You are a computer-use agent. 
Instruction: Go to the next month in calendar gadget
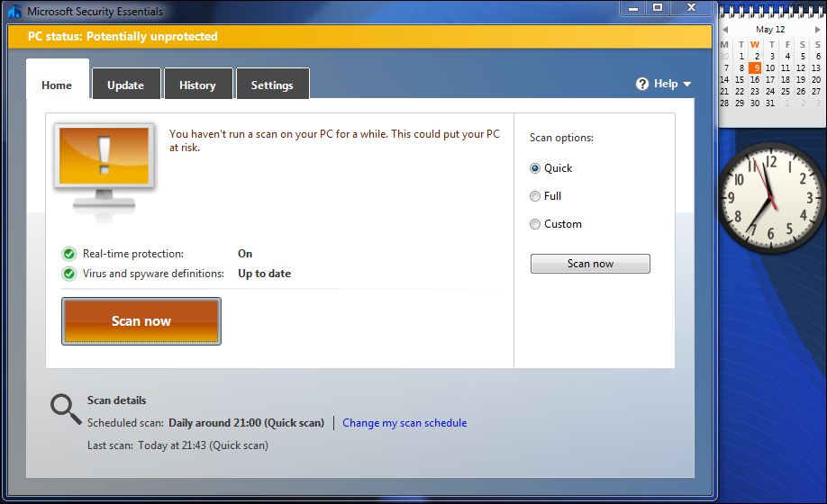point(817,30)
